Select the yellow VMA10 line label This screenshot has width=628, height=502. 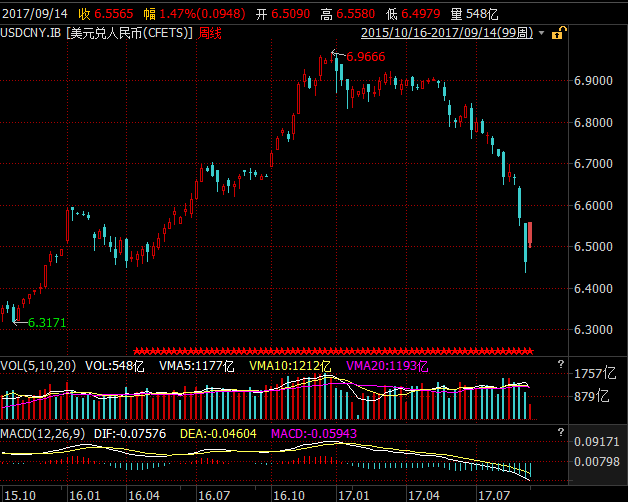click(290, 366)
